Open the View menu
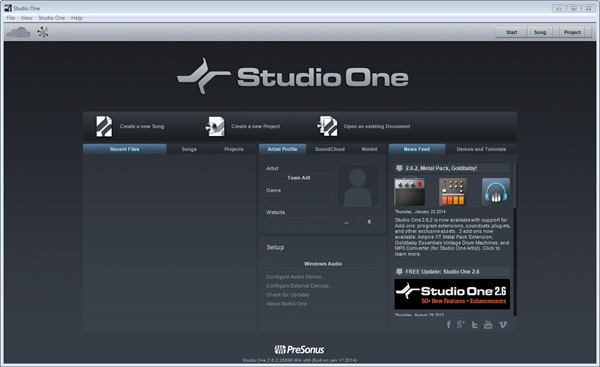Viewport: 600px width, 367px height. pyautogui.click(x=26, y=18)
